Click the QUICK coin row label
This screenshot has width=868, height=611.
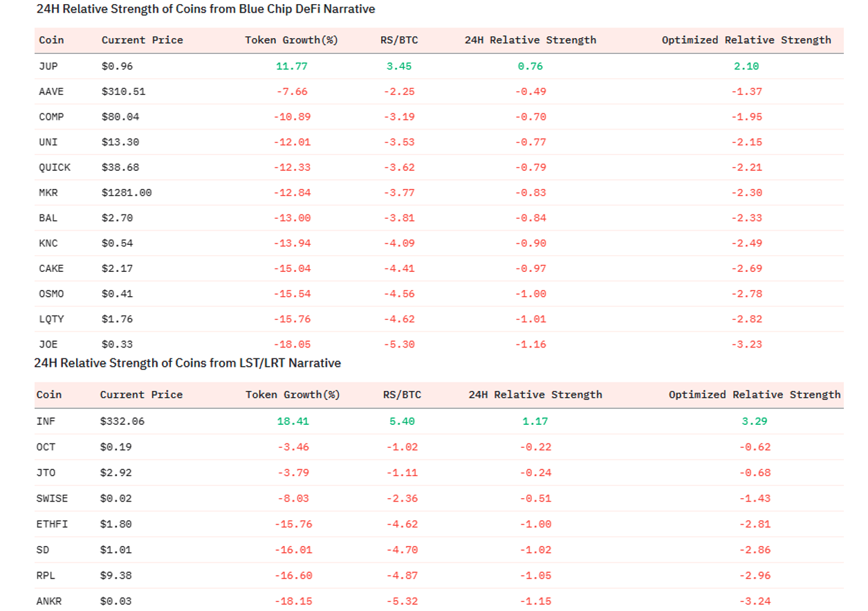click(x=55, y=167)
